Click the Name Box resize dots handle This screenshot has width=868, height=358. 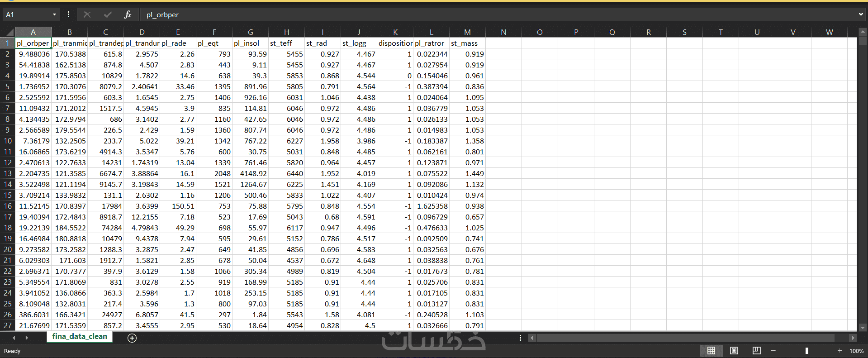(68, 14)
